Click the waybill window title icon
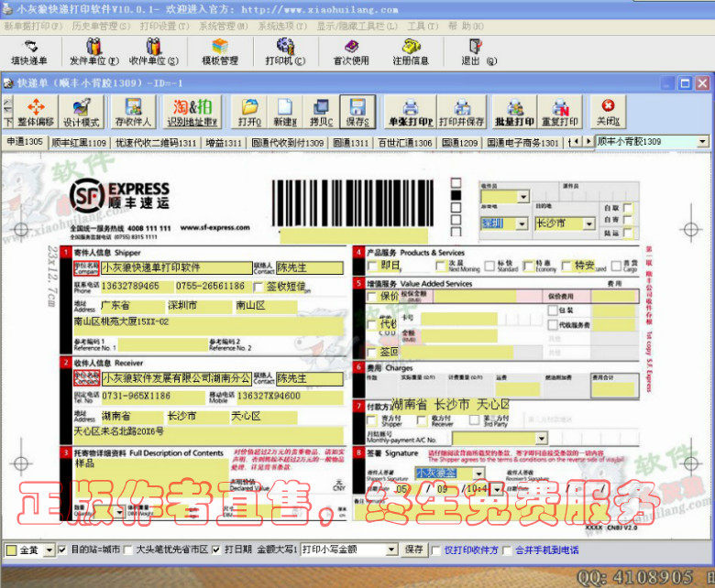This screenshot has width=715, height=588. pyautogui.click(x=8, y=83)
